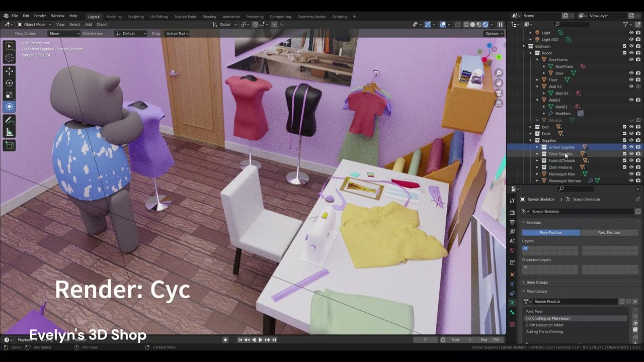Unlink the Sowon PoseLib with X
This screenshot has width=644, height=362.
tap(635, 302)
